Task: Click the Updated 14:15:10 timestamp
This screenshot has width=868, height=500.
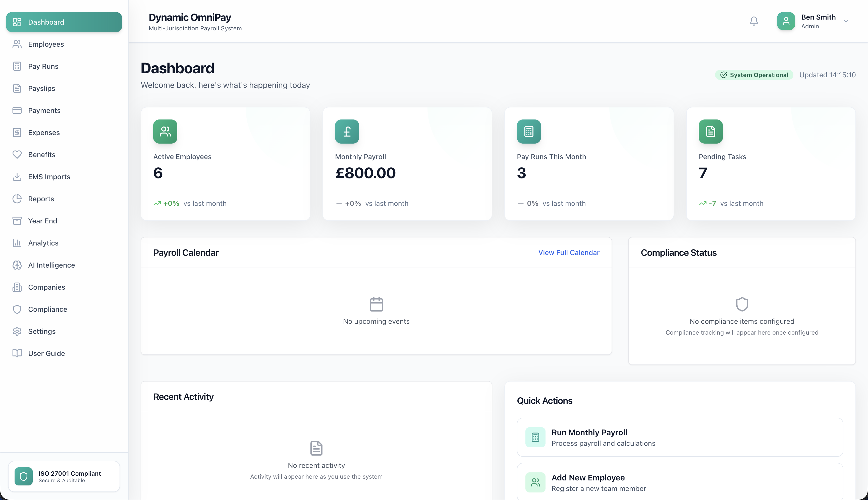Action: coord(827,75)
